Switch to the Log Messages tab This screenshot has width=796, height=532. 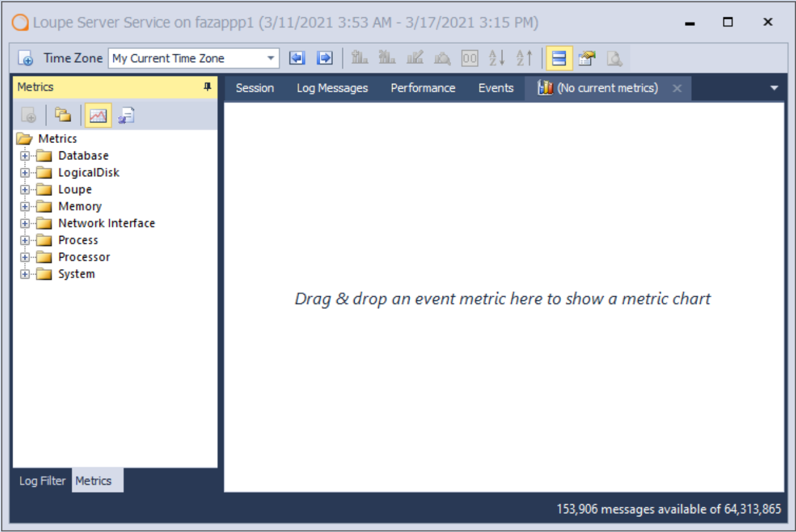point(332,88)
